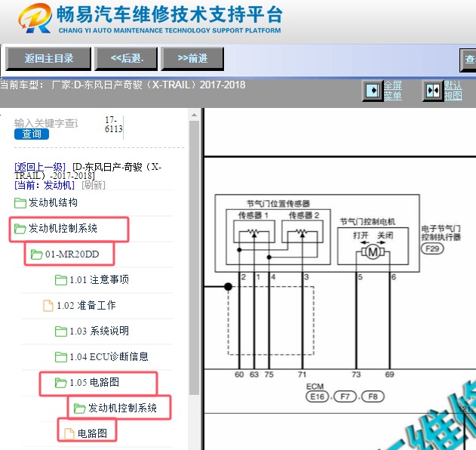Click the 刷新 refresh link

point(94,185)
